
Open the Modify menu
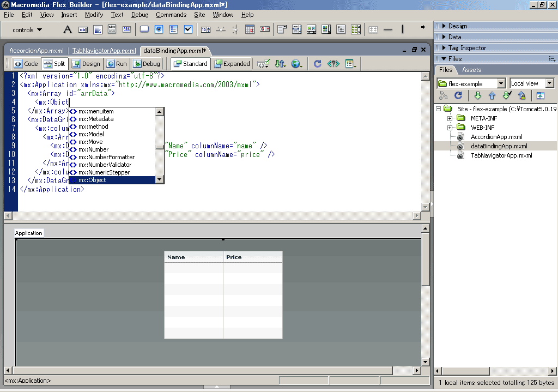(94, 15)
